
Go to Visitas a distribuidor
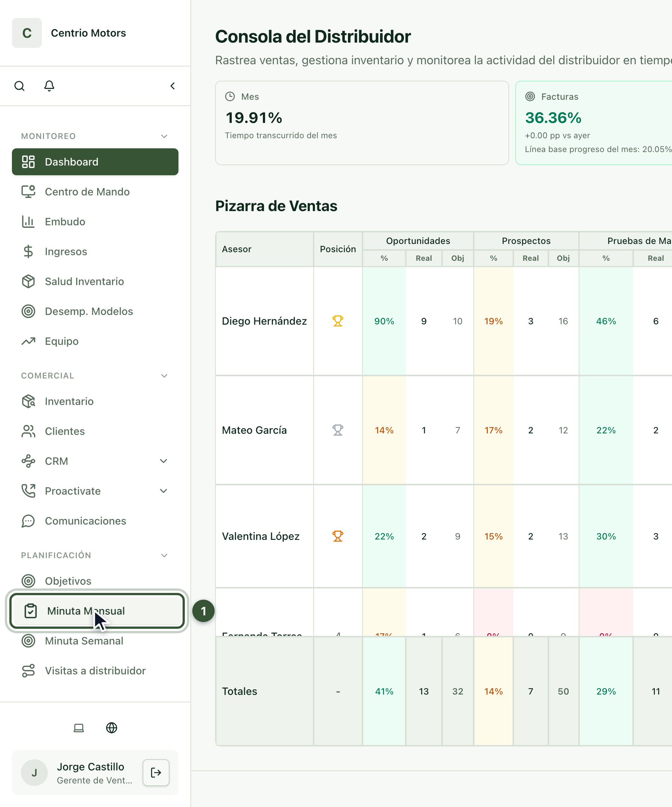pos(95,671)
